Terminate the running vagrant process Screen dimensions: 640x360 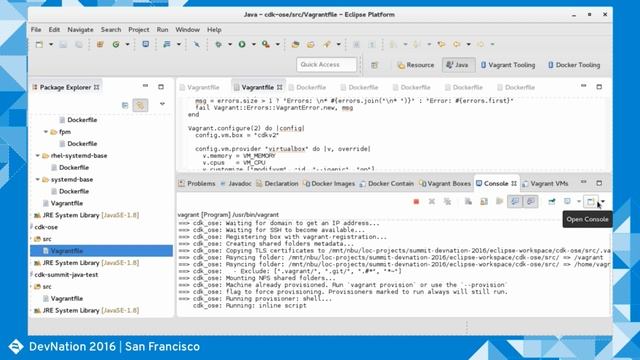[x=416, y=202]
